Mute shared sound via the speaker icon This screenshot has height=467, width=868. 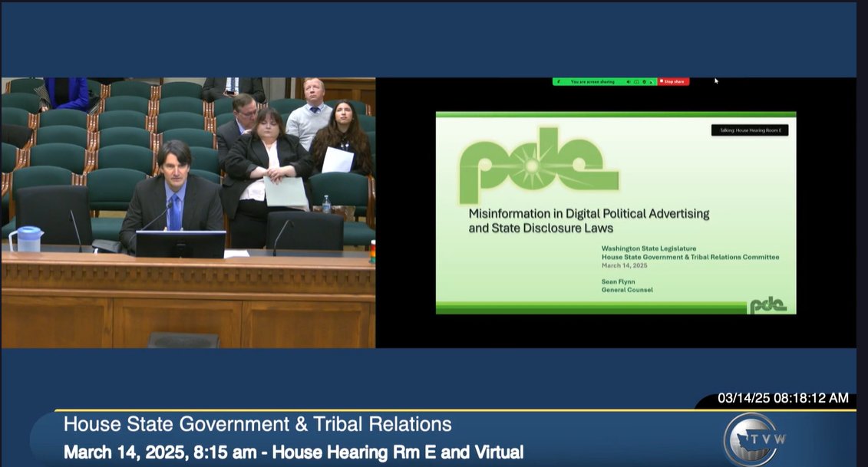[x=628, y=81]
